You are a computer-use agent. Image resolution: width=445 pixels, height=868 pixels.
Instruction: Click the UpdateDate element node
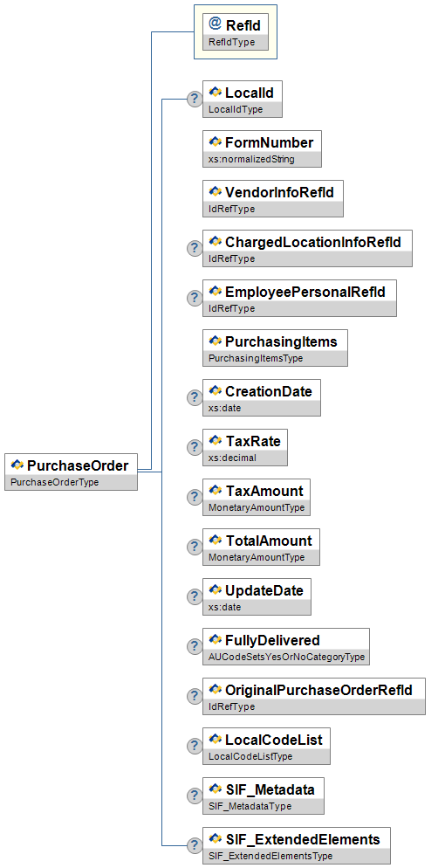257,596
